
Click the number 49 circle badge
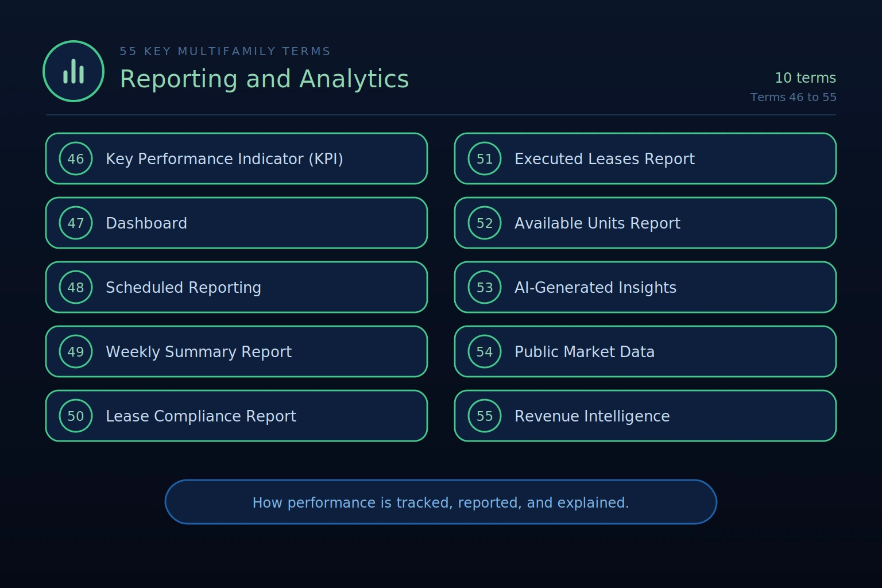tap(76, 351)
